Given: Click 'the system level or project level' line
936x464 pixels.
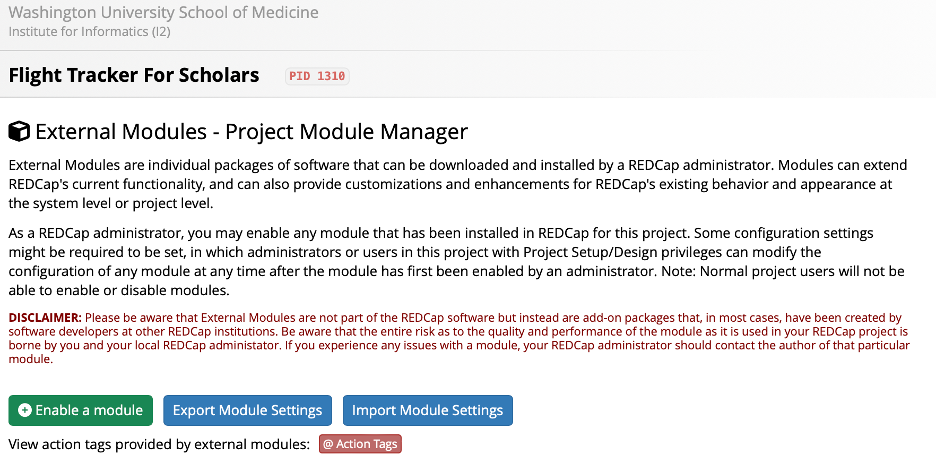Looking at the screenshot, I should tap(110, 204).
